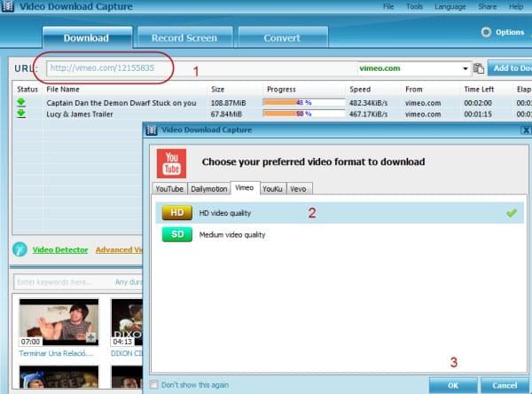The image size is (532, 394).
Task: Click the Options gear icon
Action: click(x=486, y=32)
